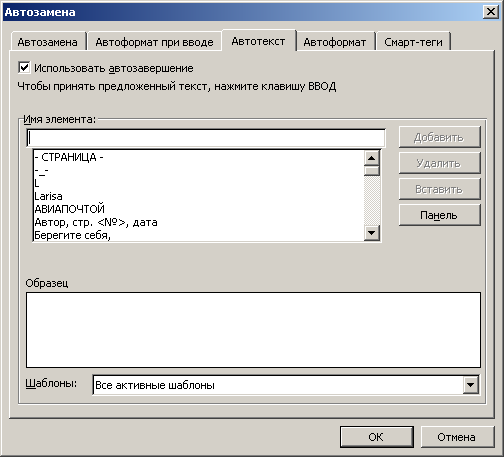Select 'Автор, стр. <№>, дата' entry

(199, 222)
